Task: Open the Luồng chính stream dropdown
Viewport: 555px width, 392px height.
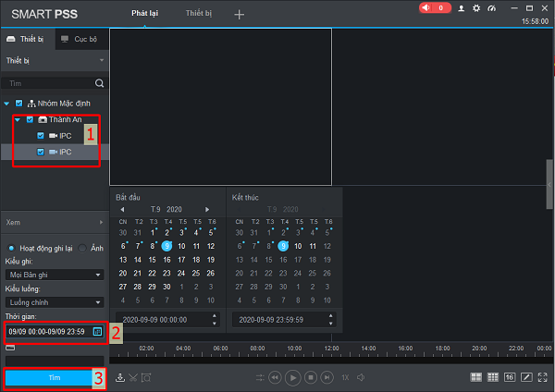Action: (x=54, y=301)
